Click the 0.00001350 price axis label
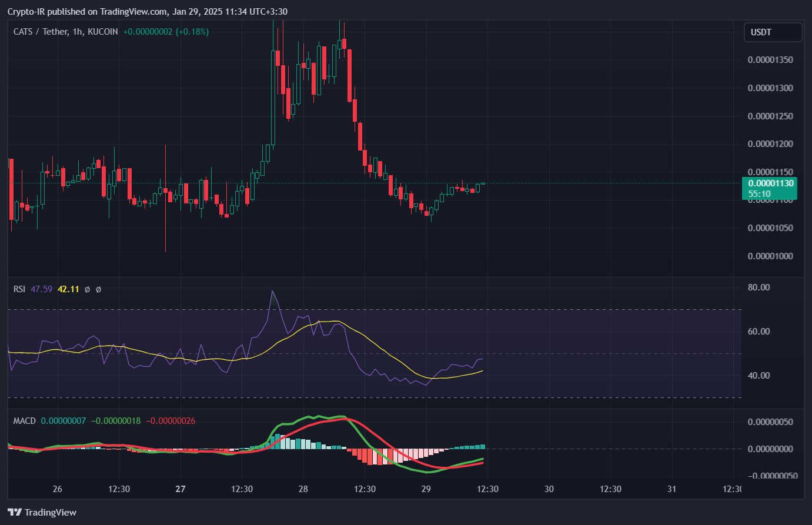This screenshot has width=812, height=525. click(770, 60)
